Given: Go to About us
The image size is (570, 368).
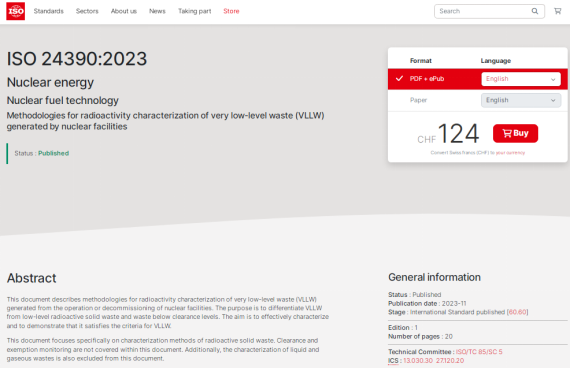Looking at the screenshot, I should click(124, 11).
